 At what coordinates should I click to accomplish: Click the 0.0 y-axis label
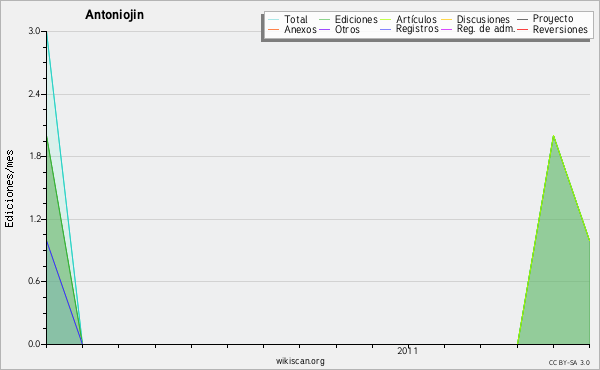pyautogui.click(x=34, y=344)
